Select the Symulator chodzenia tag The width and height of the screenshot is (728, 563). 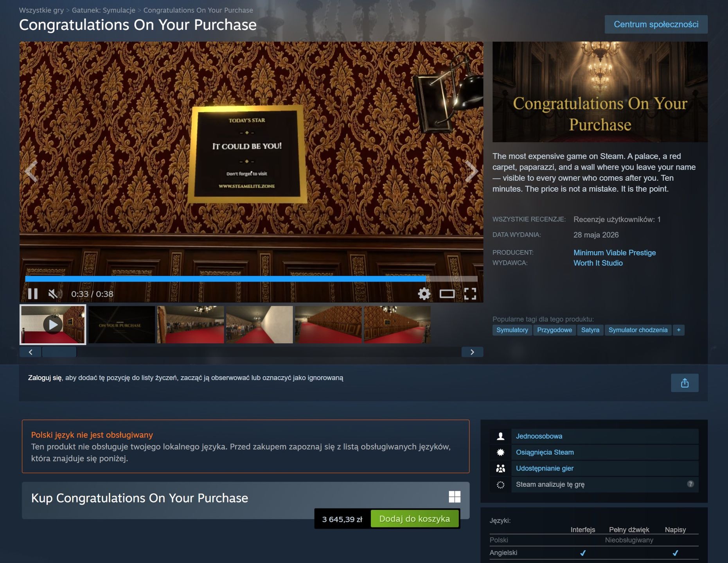click(638, 330)
